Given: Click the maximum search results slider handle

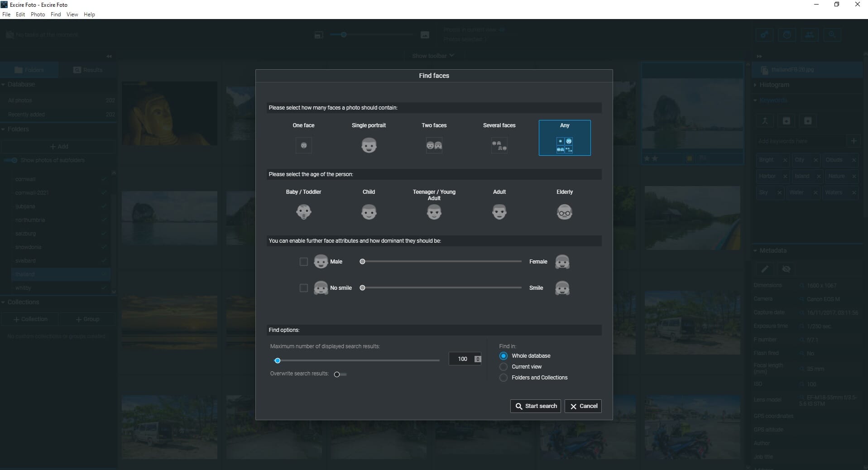Looking at the screenshot, I should pyautogui.click(x=278, y=361).
